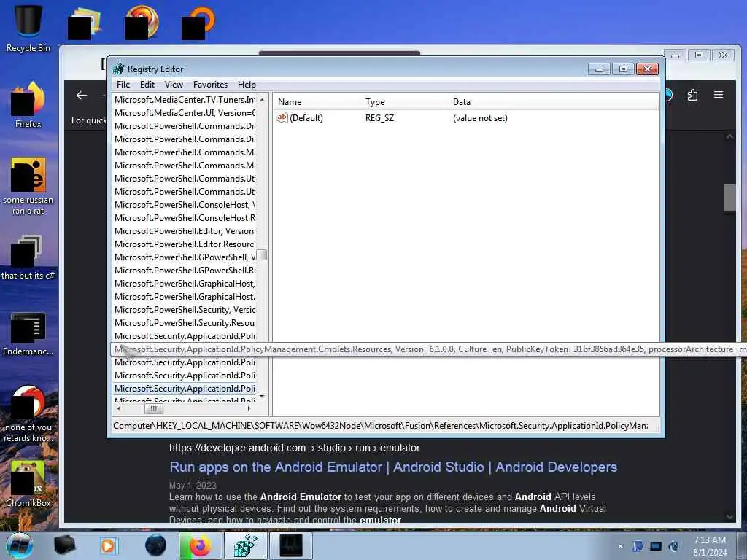The height and width of the screenshot is (560, 747).
Task: Open the Firefox hamburger menu
Action: [719, 95]
